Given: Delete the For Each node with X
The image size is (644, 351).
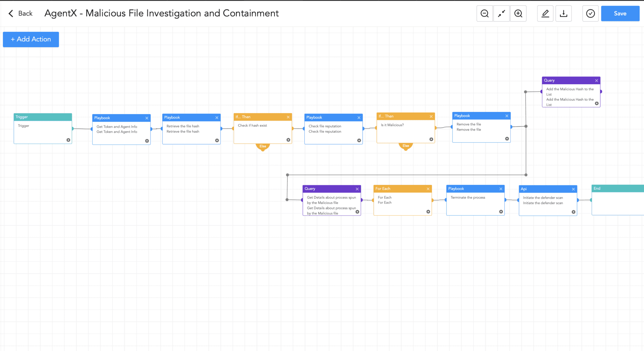Looking at the screenshot, I should tap(428, 189).
